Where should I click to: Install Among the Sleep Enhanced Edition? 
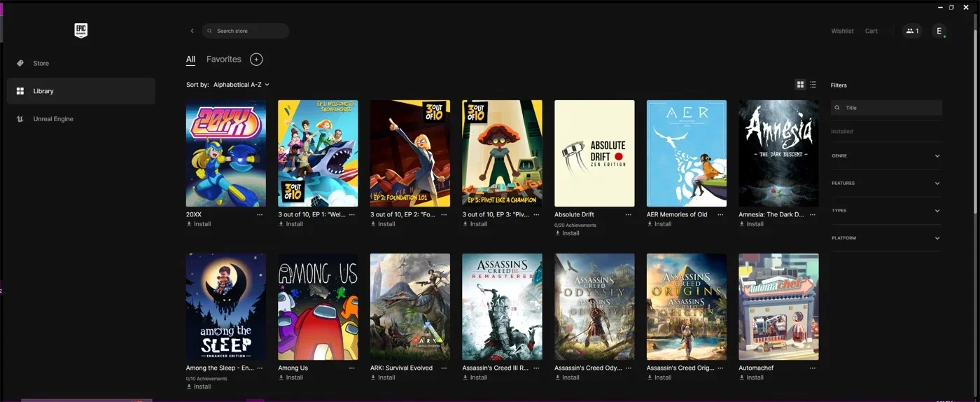(199, 387)
